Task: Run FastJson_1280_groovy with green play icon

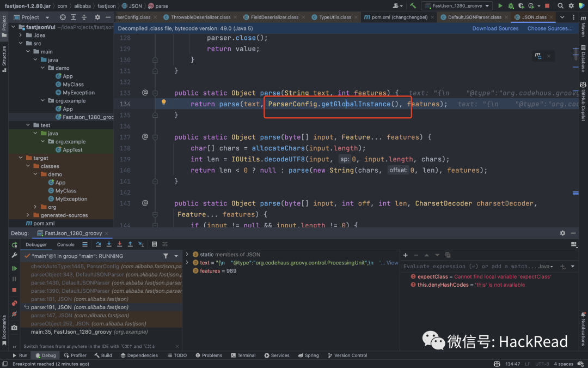Action: click(500, 5)
